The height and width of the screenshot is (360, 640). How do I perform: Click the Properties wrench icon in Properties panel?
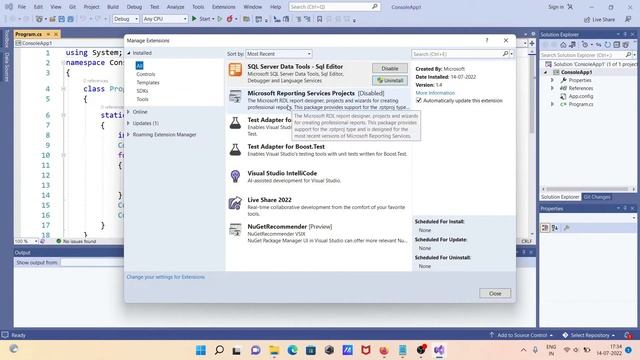[x=567, y=228]
